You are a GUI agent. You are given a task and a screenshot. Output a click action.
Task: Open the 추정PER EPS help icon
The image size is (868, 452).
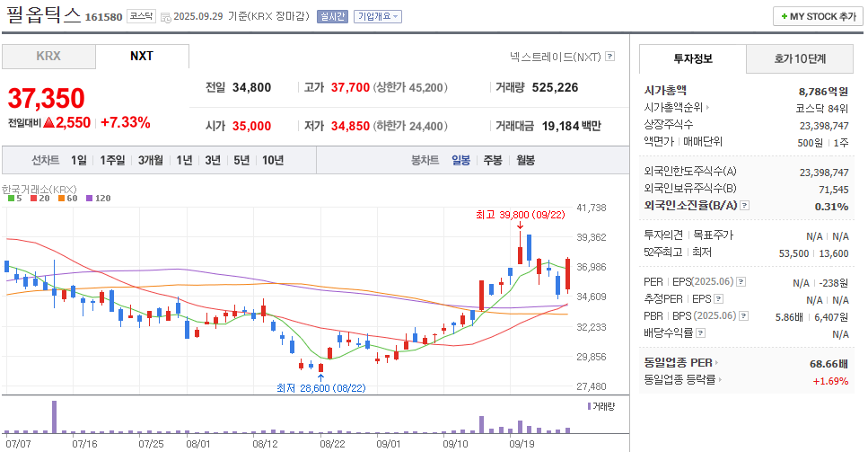(x=718, y=299)
